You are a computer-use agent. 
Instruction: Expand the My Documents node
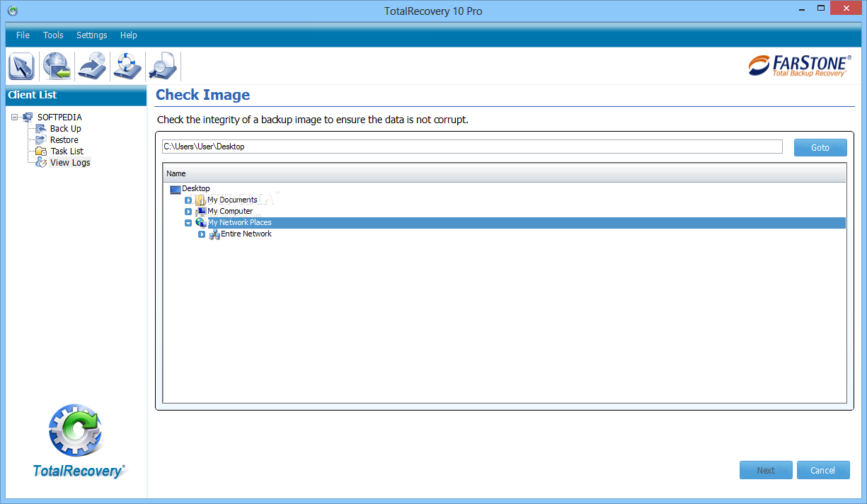click(x=188, y=200)
